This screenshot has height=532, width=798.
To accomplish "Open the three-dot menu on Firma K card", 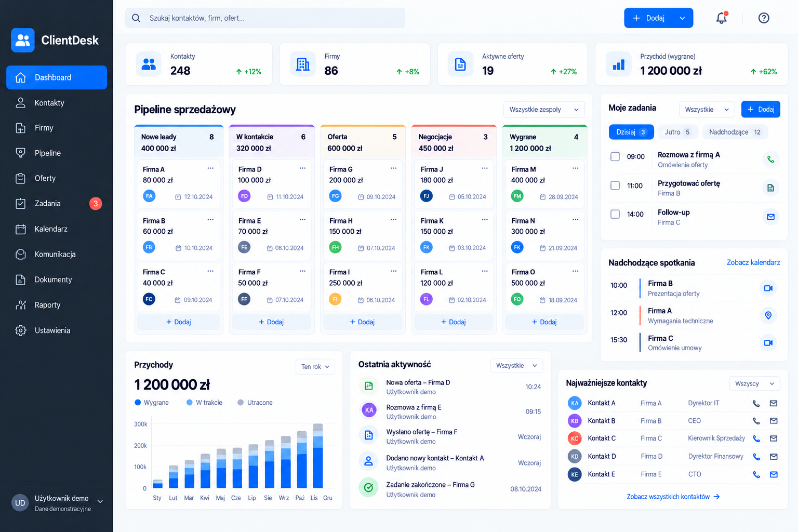I will (484, 220).
